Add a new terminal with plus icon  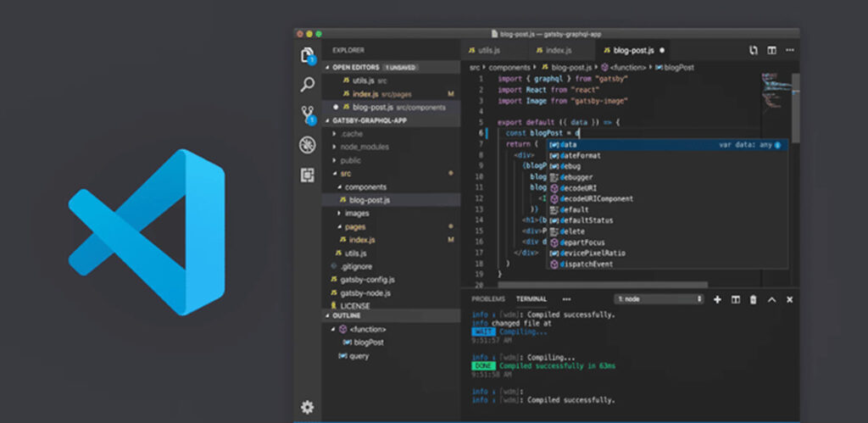pos(717,299)
